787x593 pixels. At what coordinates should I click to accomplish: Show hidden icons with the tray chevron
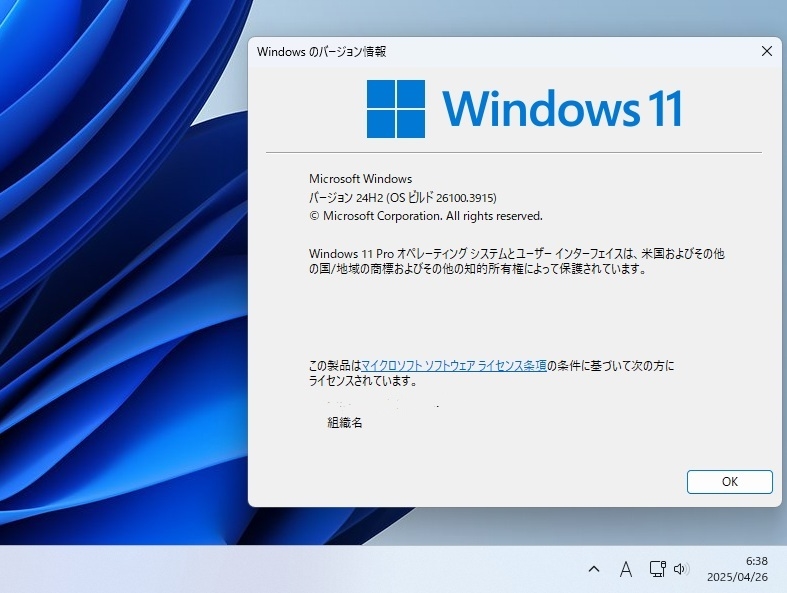click(594, 569)
